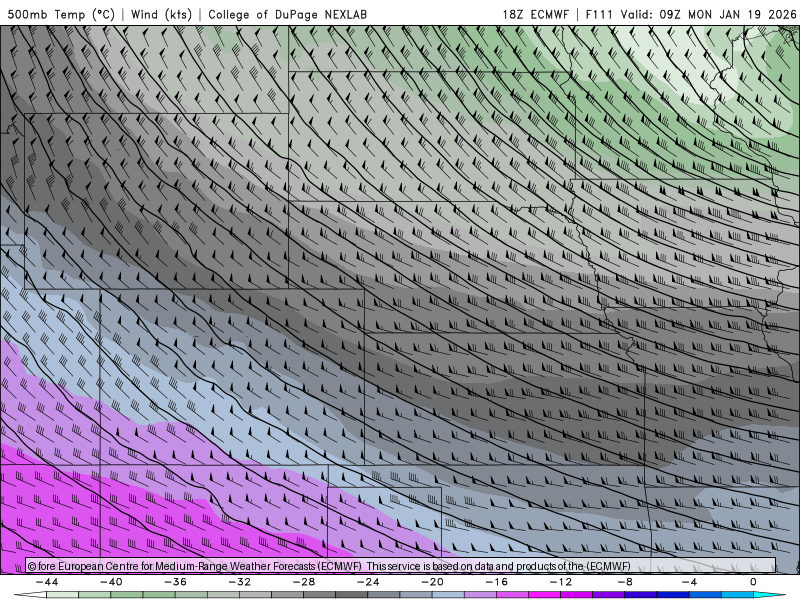Screen dimensions: 800x600
Task: Click the 'F111' forecast hour label
Action: (x=598, y=14)
